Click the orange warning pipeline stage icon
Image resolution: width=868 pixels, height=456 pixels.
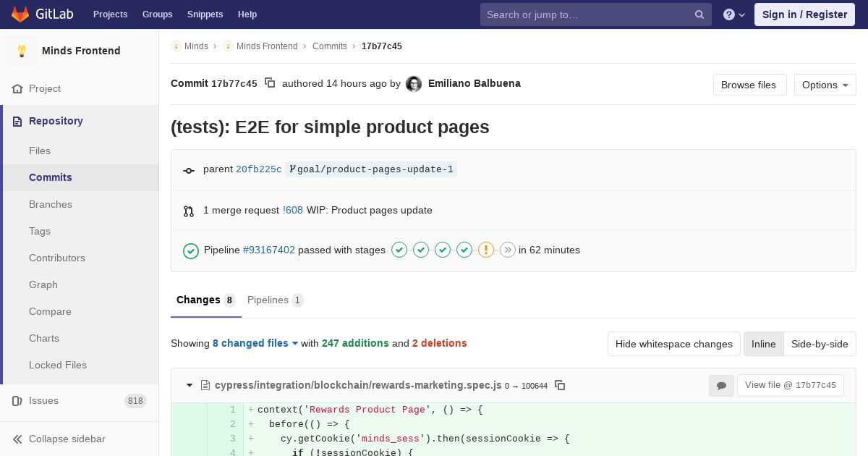pyautogui.click(x=486, y=250)
